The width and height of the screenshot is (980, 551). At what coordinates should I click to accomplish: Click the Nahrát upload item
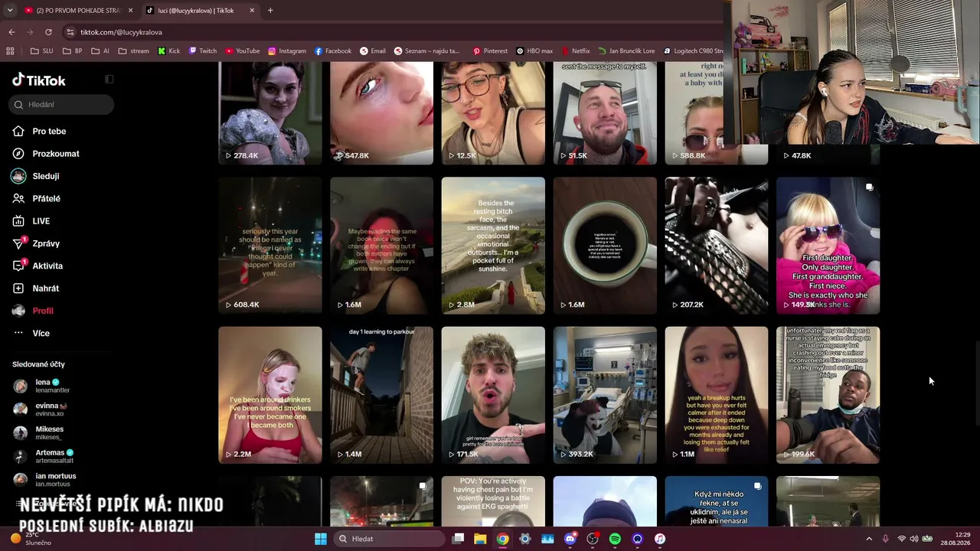(x=36, y=289)
